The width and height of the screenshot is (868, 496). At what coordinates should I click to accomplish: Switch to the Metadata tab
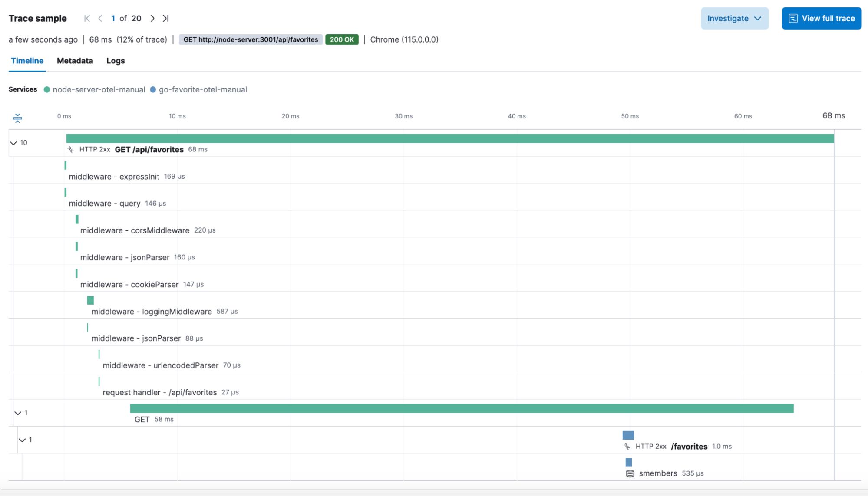[x=75, y=61]
